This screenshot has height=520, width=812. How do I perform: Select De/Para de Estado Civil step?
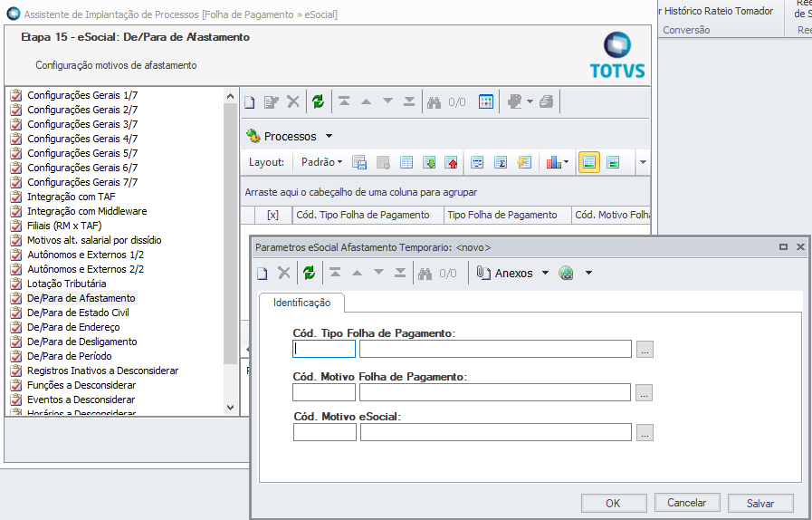point(78,313)
